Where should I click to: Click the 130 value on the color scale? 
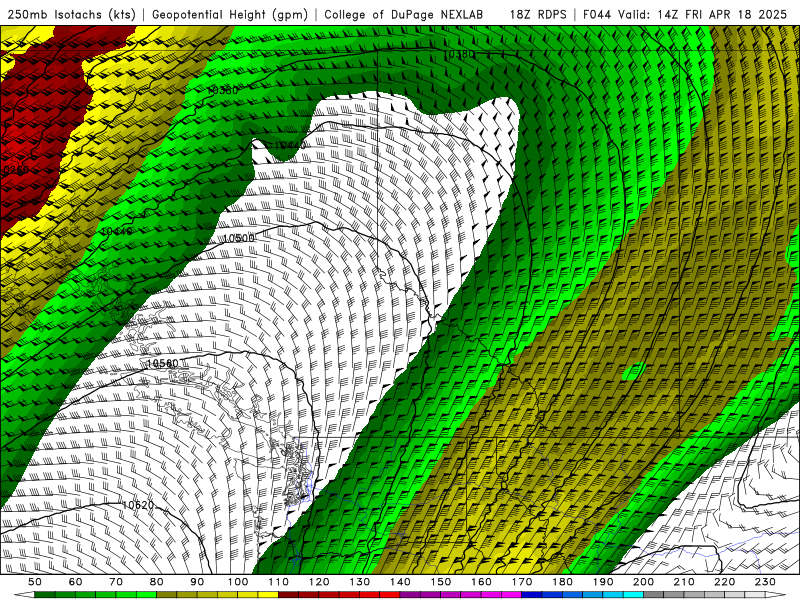point(360,582)
